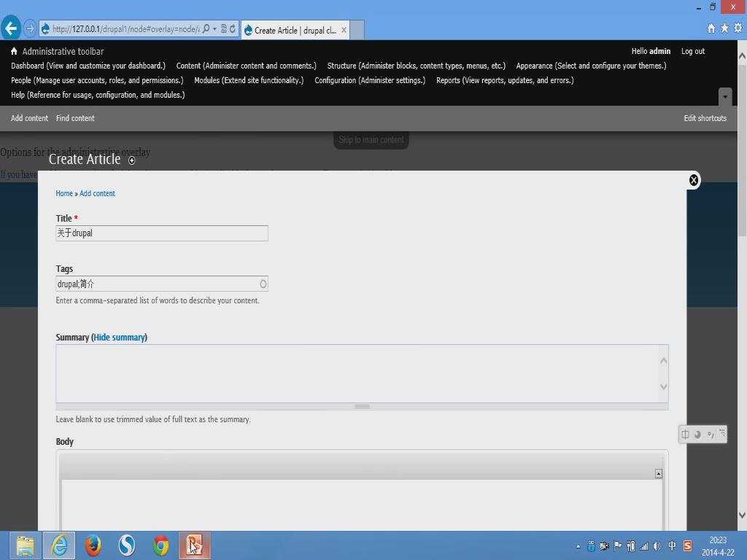The height and width of the screenshot is (560, 747).
Task: Click the plus icon beside Create Article
Action: (132, 160)
